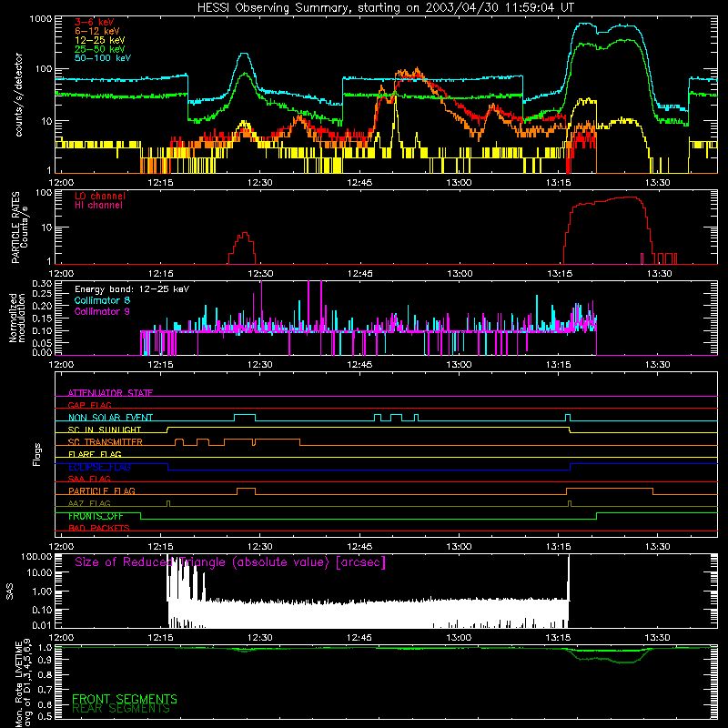The height and width of the screenshot is (728, 728).
Task: Click the SAA FLAG label
Action: click(x=89, y=479)
